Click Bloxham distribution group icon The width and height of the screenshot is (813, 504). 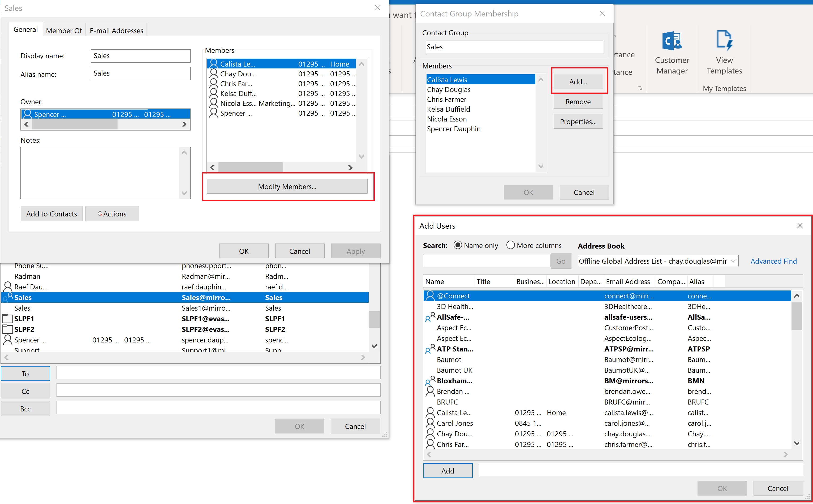430,381
